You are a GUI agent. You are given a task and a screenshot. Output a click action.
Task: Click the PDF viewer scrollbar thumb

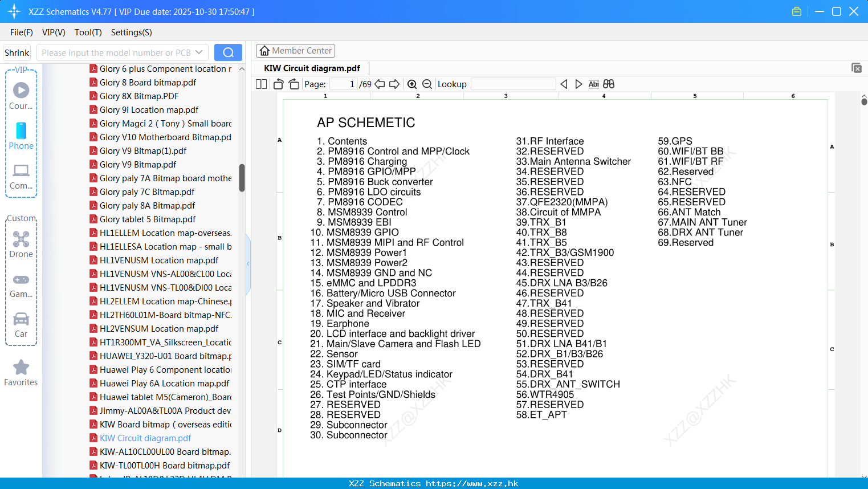[x=864, y=101]
